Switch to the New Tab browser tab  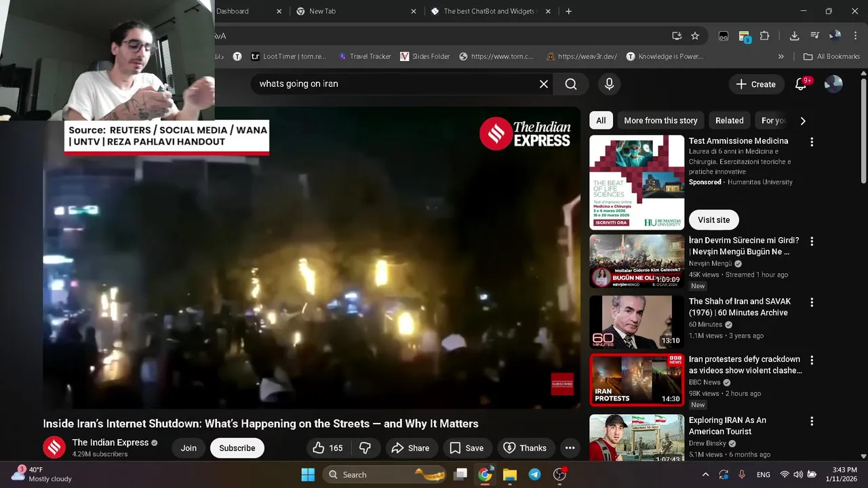(357, 11)
